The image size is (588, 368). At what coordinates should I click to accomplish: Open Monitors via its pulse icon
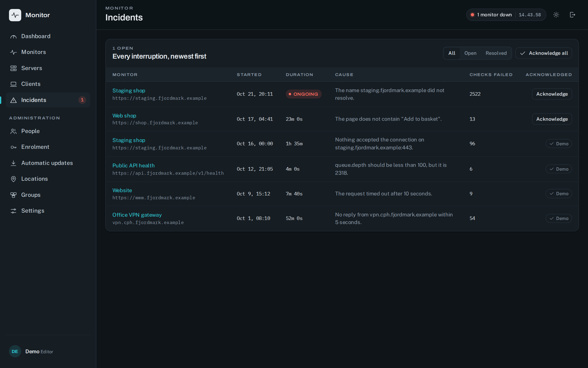click(13, 52)
